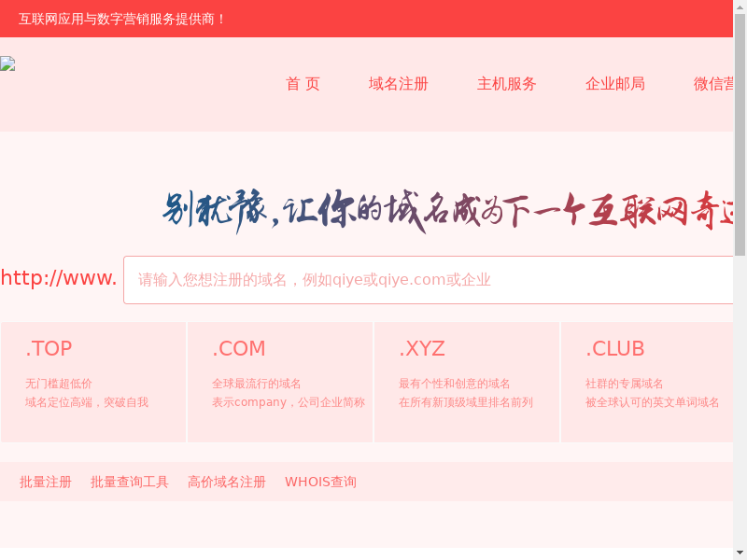
Task: Click the 表示company，公司企业简称 text
Action: point(289,402)
